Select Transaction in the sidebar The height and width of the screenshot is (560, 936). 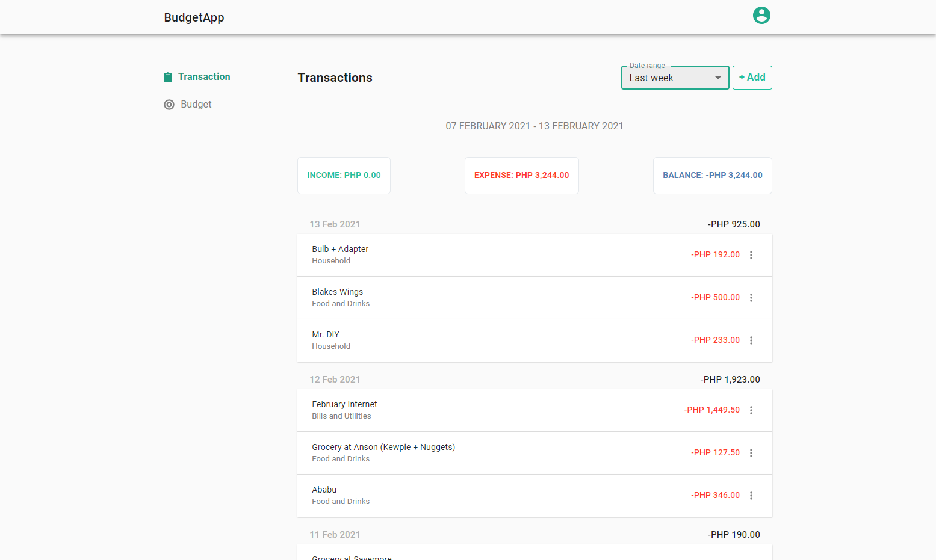pos(204,77)
